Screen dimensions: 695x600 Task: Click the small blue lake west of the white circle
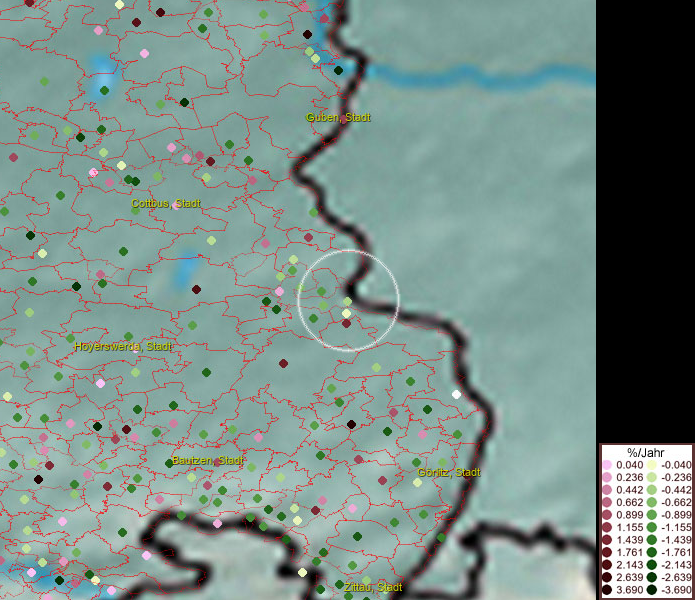[x=185, y=272]
